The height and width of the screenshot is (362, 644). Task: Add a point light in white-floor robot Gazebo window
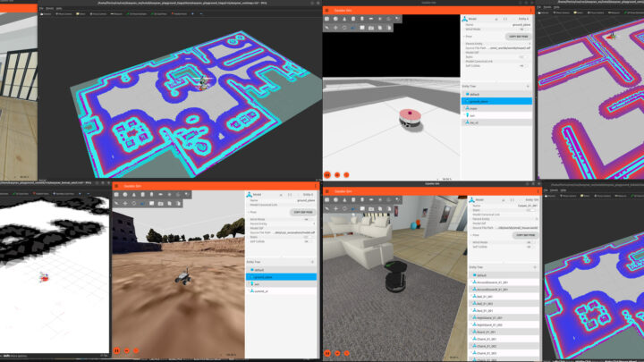coord(380,19)
